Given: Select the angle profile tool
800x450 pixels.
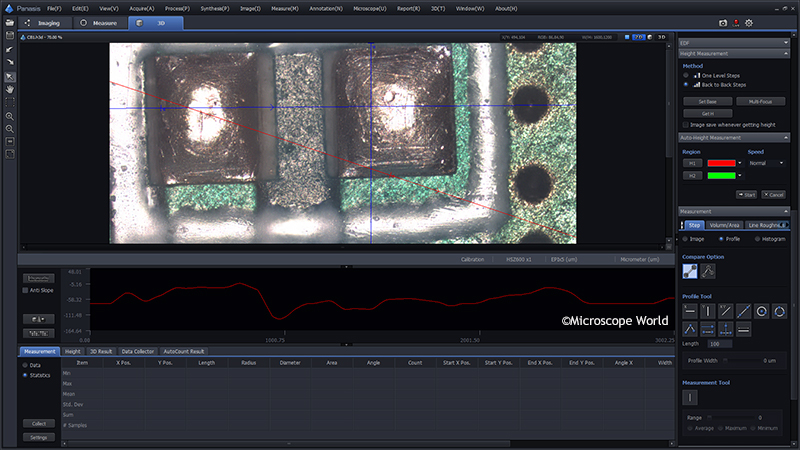Looking at the screenshot, I should 690,330.
